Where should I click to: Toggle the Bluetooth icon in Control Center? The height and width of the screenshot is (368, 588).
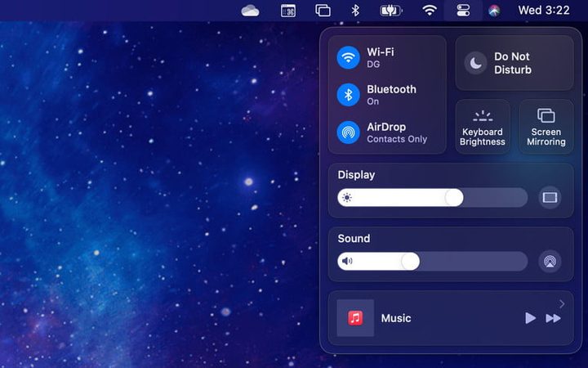tap(349, 95)
